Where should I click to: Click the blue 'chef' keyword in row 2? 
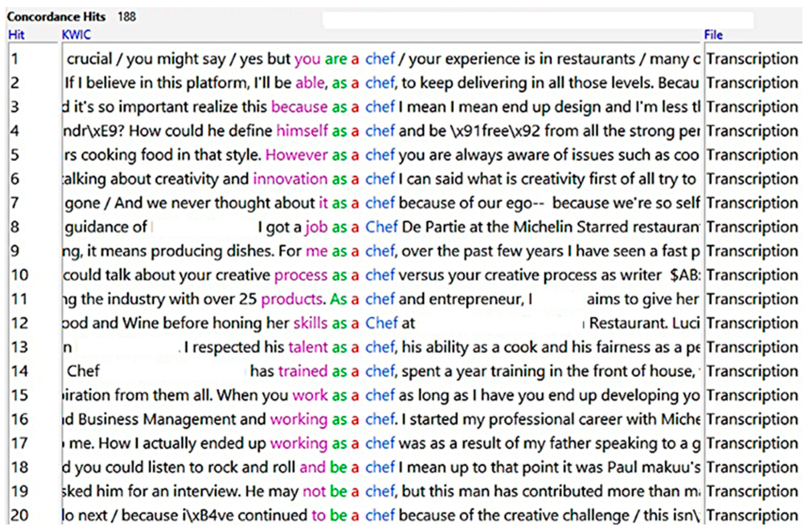point(380,83)
